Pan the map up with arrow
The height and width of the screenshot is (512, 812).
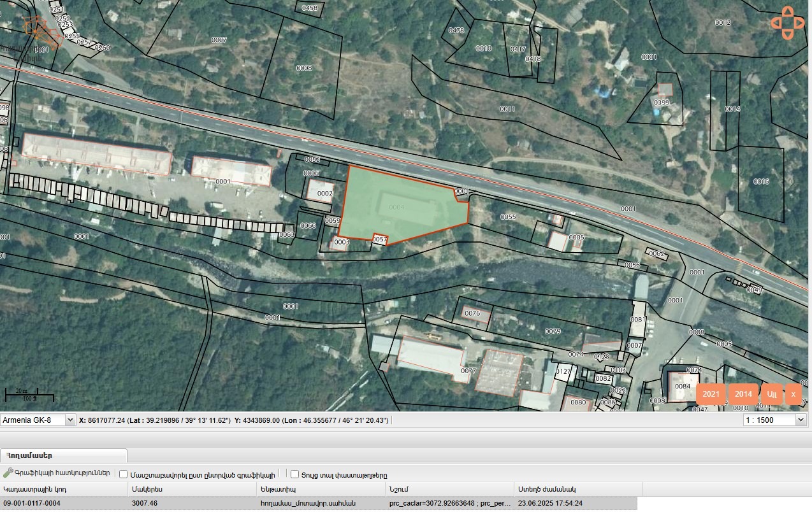(x=787, y=11)
